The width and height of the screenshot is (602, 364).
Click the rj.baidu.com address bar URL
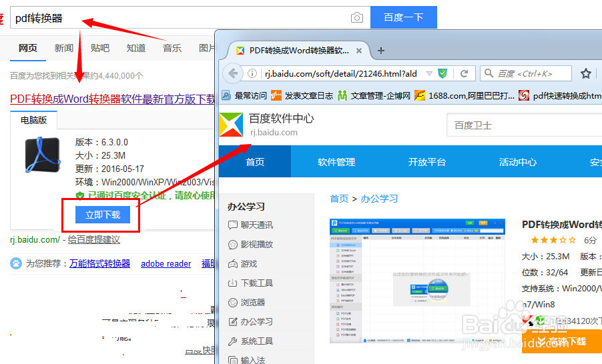tap(341, 73)
